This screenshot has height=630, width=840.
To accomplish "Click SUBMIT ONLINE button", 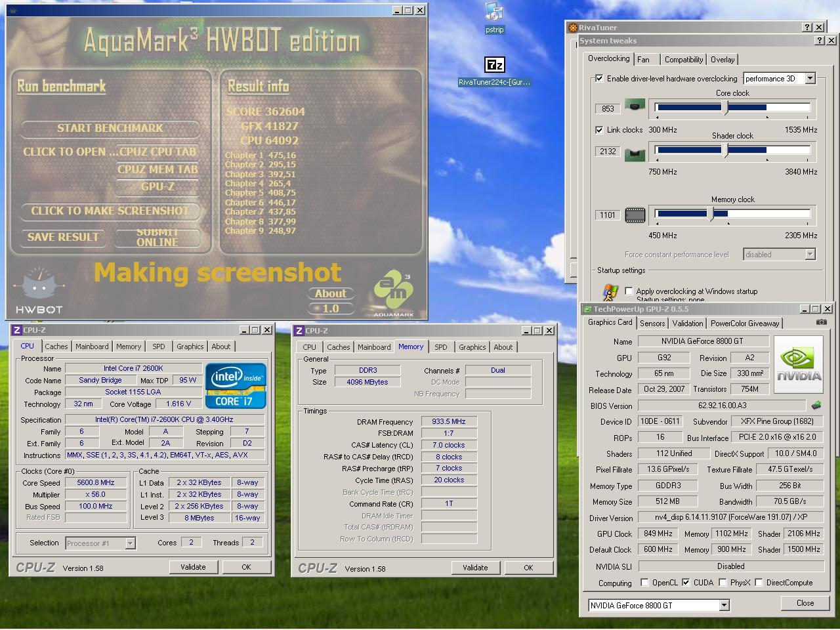I will pos(157,238).
